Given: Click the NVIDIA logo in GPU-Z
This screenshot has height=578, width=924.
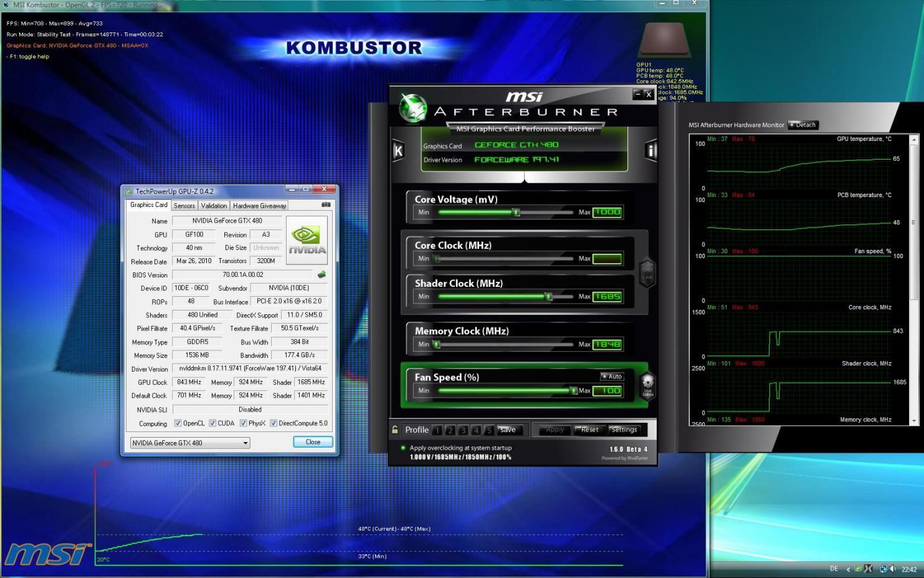Looking at the screenshot, I should coord(307,240).
